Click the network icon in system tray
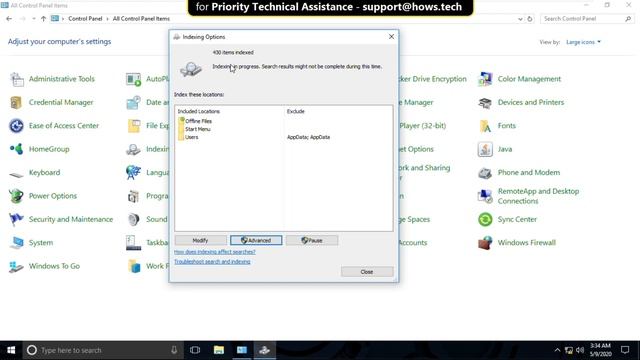 click(569, 350)
